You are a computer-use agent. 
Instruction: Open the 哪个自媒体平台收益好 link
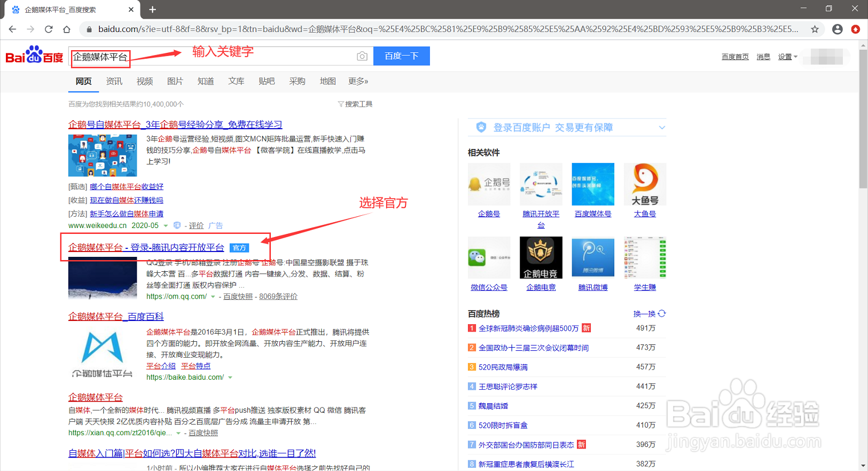coord(127,186)
